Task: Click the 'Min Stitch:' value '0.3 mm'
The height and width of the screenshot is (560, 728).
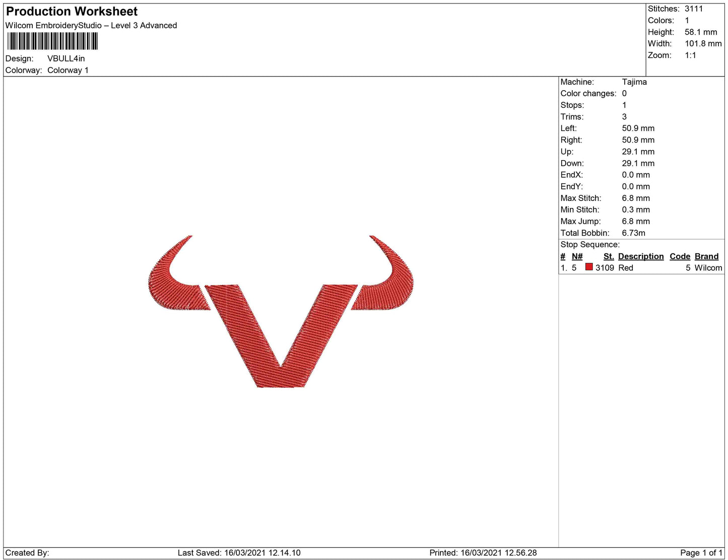Action: coord(636,210)
